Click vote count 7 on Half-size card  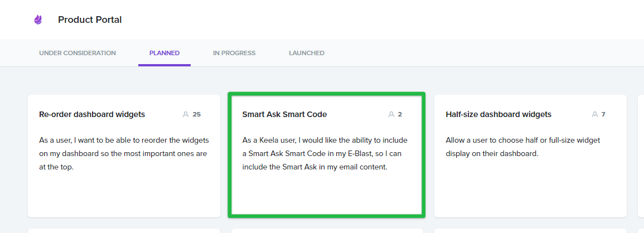point(603,114)
